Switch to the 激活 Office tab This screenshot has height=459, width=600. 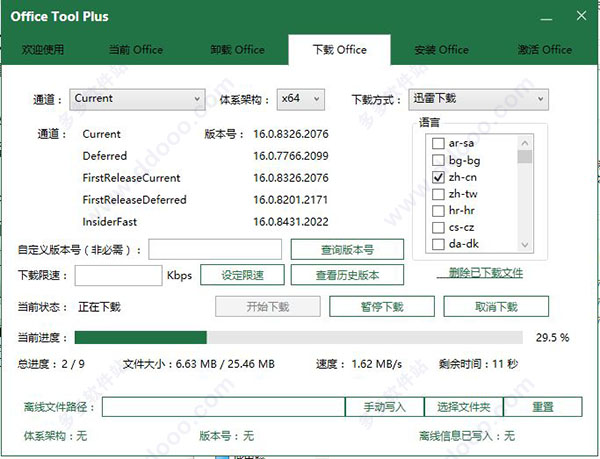point(545,50)
